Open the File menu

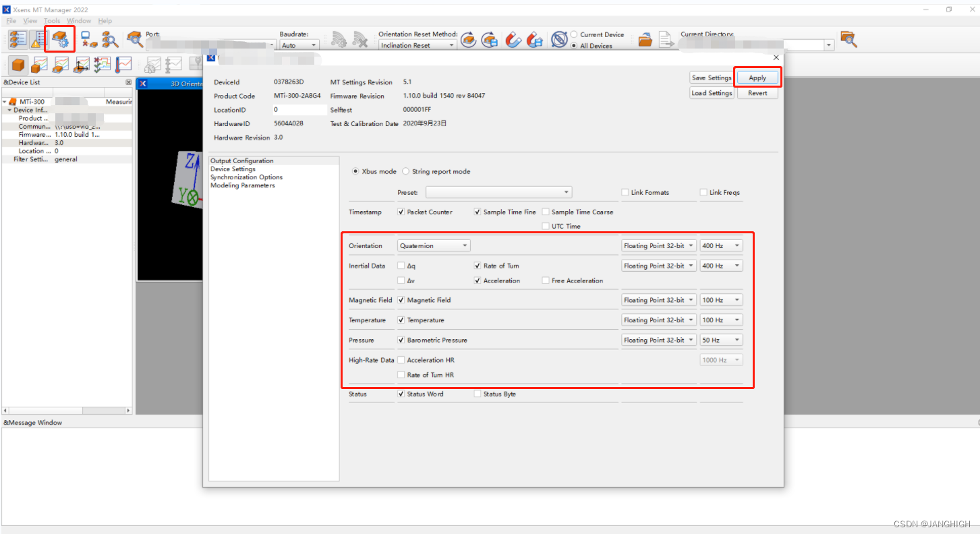11,21
